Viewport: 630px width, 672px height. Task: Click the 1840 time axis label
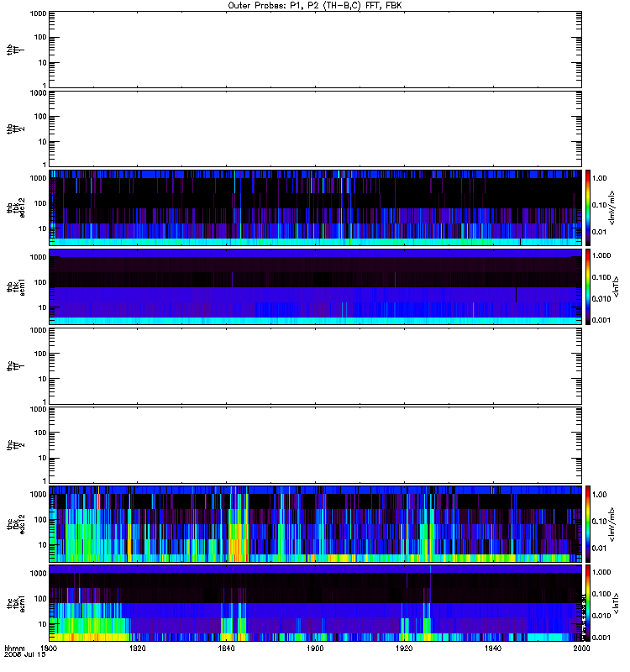(x=226, y=648)
